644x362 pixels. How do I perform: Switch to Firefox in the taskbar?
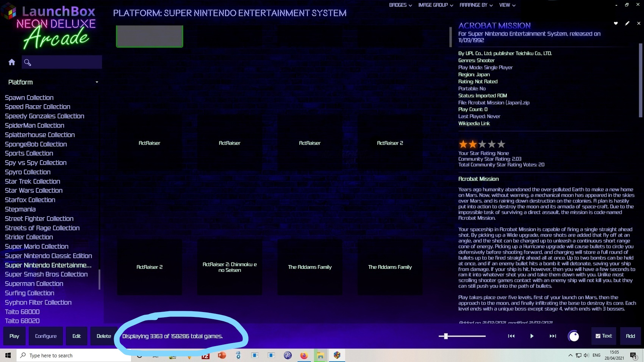[x=304, y=355]
